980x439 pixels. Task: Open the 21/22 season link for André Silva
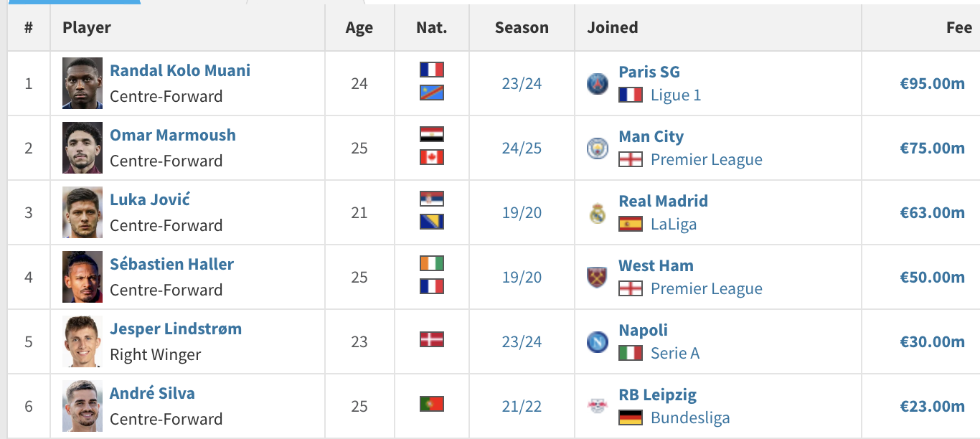522,407
